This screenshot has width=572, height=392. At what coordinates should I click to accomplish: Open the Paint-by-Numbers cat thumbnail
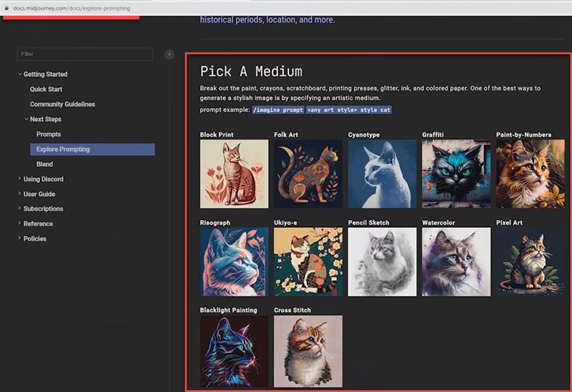tap(531, 174)
